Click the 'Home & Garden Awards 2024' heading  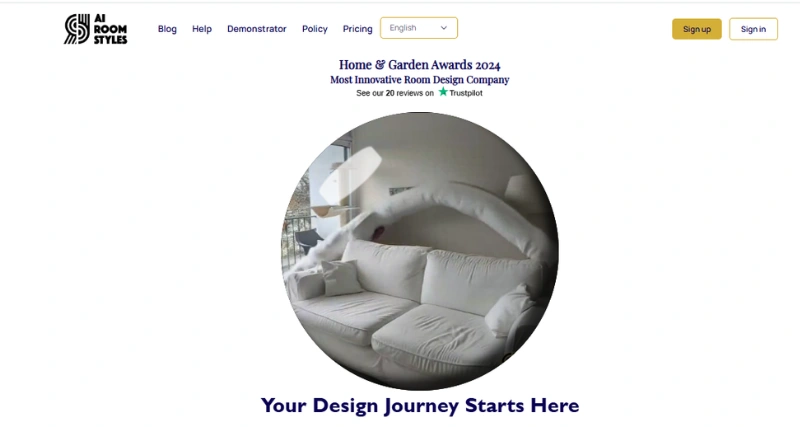click(419, 65)
